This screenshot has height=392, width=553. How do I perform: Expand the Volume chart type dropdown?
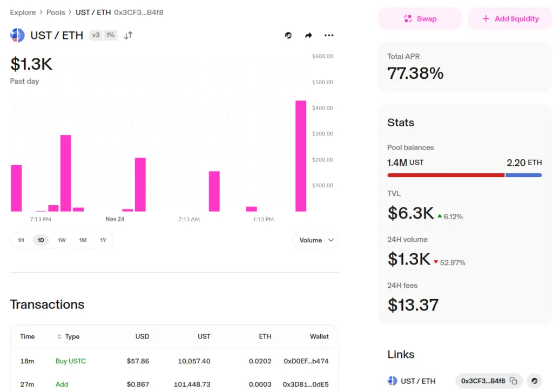coord(316,240)
